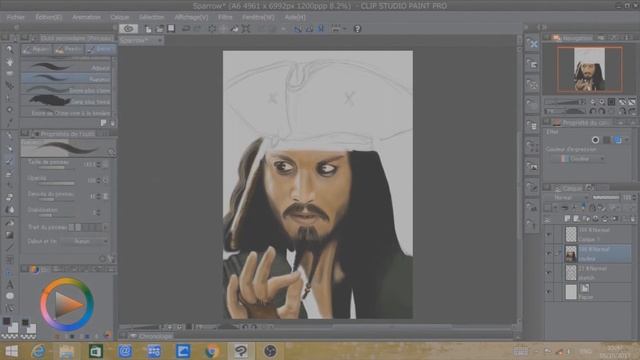Select the Encre plus claire brush
Screen dimensions: 640x360
click(x=66, y=90)
